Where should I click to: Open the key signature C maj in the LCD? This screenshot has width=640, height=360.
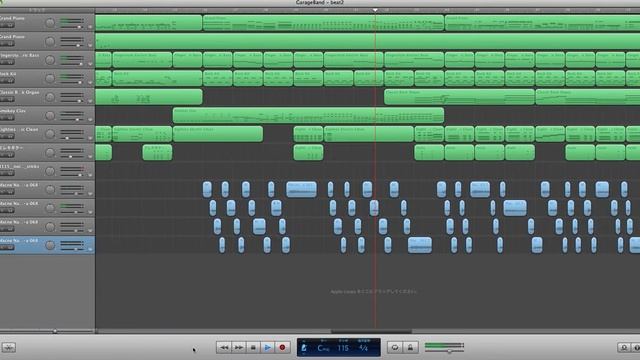click(x=323, y=348)
